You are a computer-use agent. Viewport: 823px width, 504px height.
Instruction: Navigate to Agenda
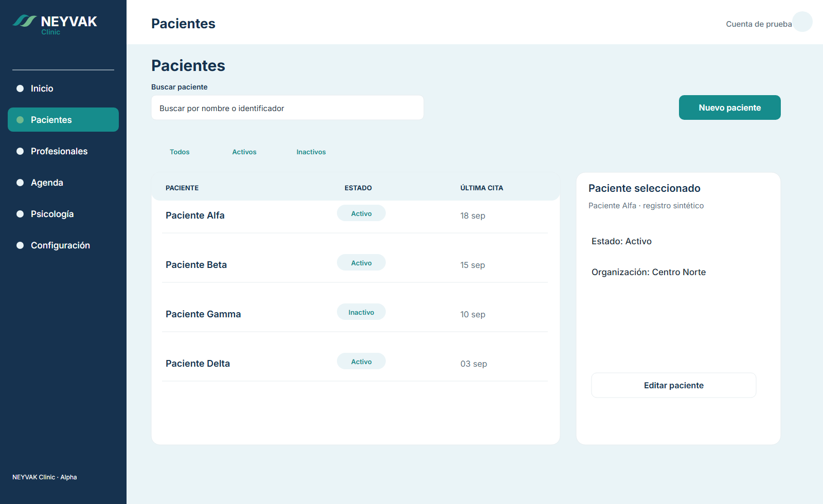(x=63, y=183)
